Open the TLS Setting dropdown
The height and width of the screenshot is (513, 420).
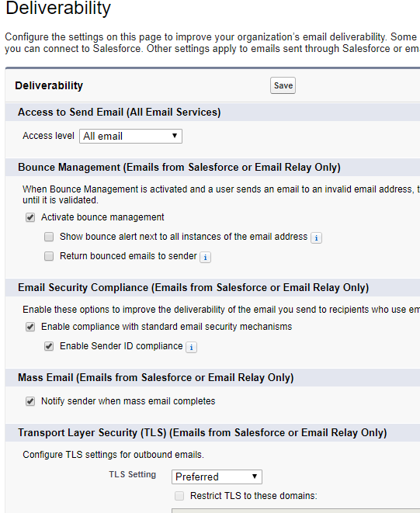217,477
